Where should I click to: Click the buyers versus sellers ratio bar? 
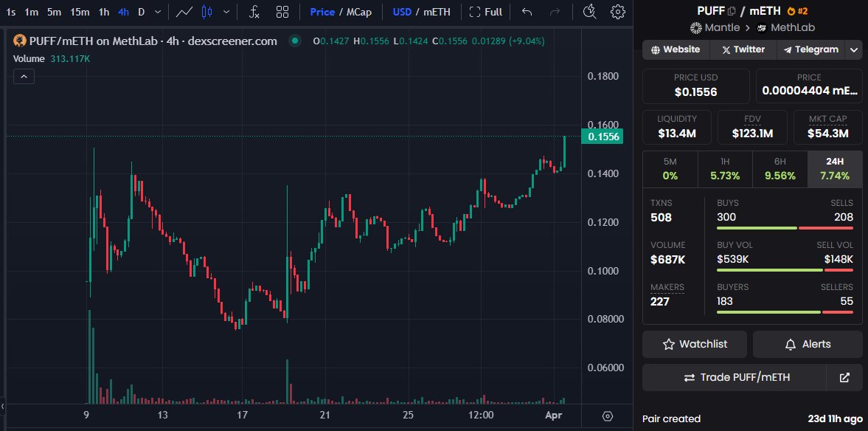click(785, 312)
